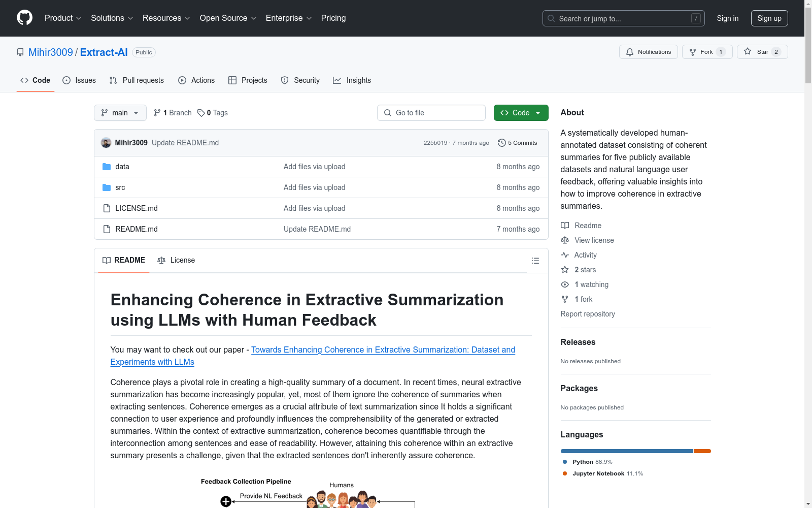Viewport: 812px width, 508px height.
Task: Click the tag icon next to Tags
Action: pos(201,113)
